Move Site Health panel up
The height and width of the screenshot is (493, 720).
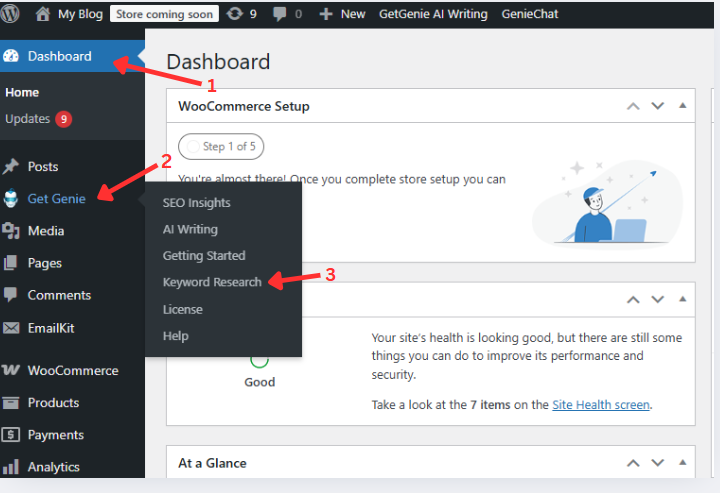(633, 300)
